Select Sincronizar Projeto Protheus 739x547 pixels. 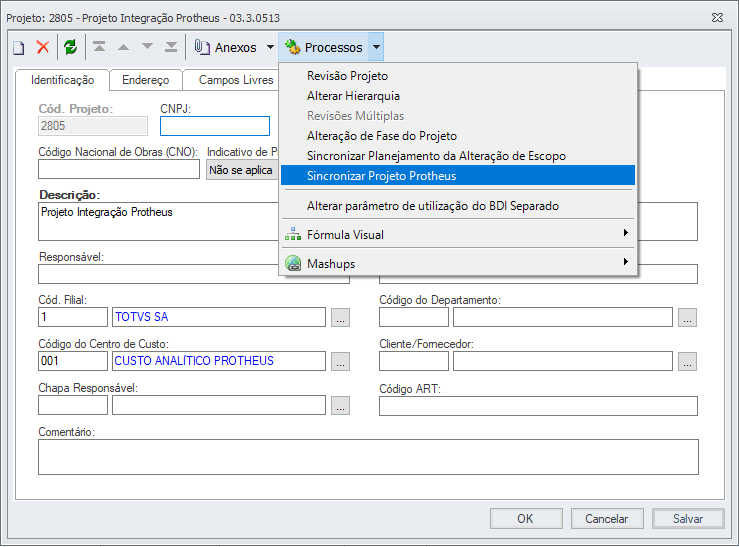[x=458, y=176]
